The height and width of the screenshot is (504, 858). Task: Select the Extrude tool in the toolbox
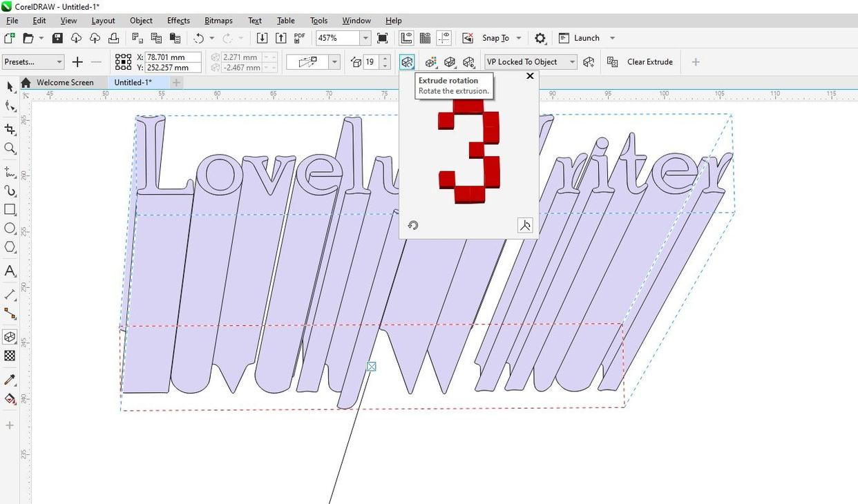(x=10, y=337)
